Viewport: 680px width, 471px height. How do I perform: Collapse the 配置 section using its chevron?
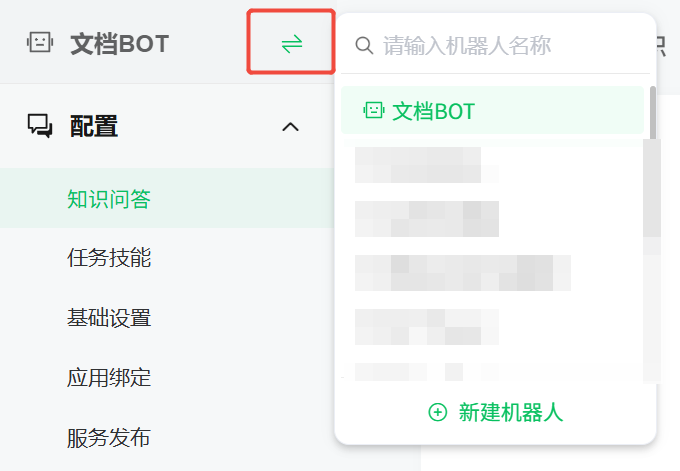pyautogui.click(x=291, y=127)
